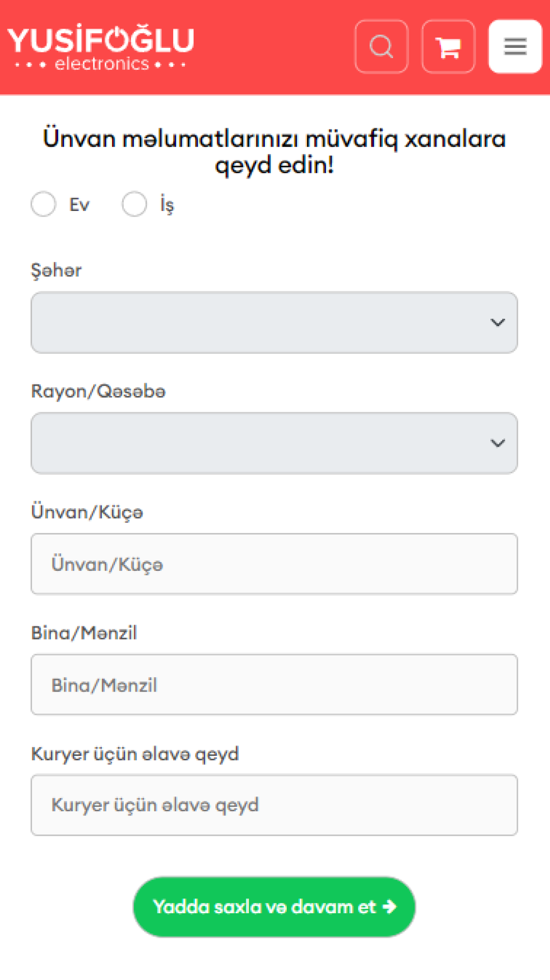
Task: Click the Şəhər field label
Action: (56, 271)
